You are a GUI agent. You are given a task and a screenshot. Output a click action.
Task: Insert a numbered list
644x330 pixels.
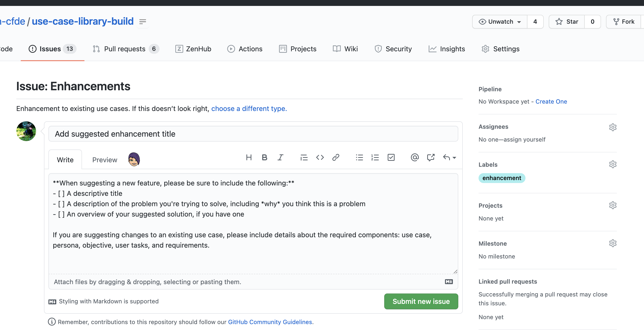tap(375, 158)
